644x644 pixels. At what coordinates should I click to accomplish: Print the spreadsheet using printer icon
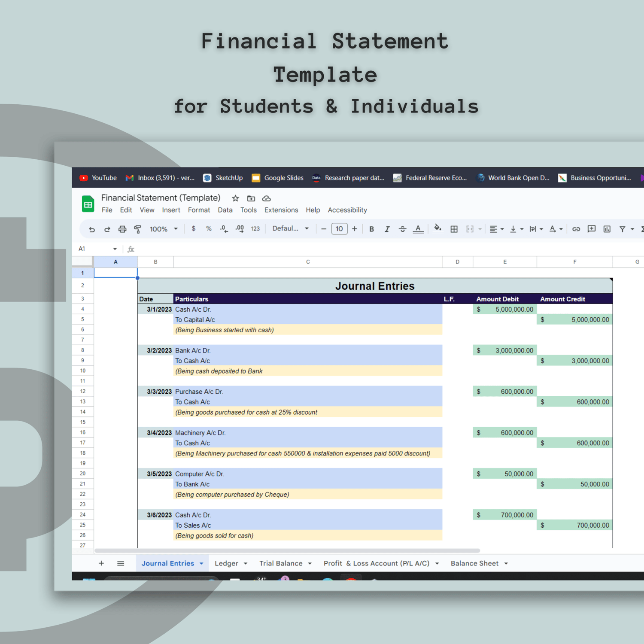[122, 229]
